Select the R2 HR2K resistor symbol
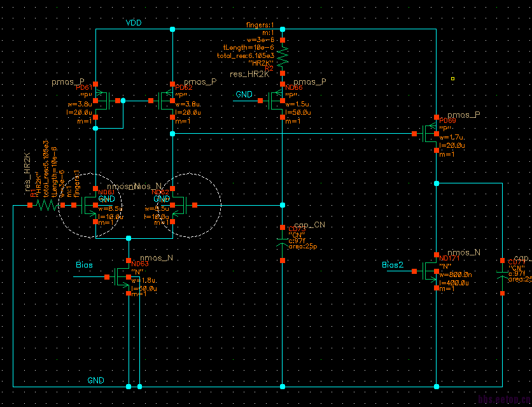 coord(283,56)
